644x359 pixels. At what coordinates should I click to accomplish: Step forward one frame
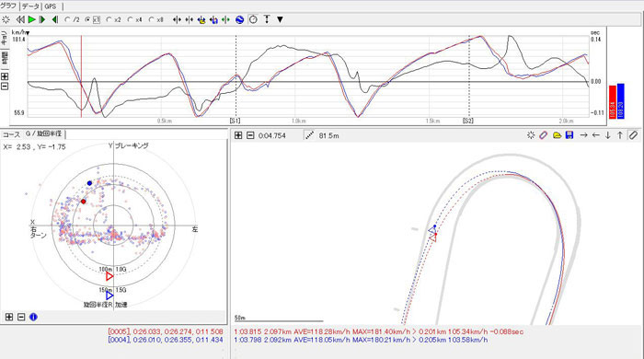[42, 19]
